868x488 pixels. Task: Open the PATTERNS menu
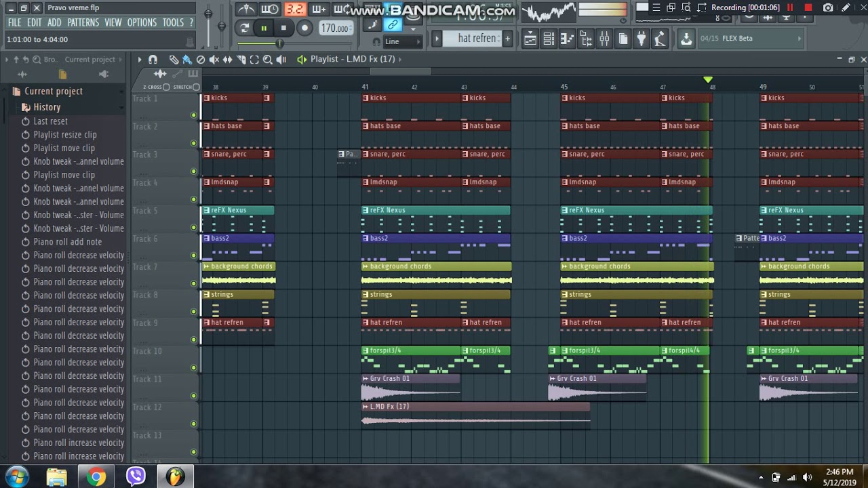(83, 22)
